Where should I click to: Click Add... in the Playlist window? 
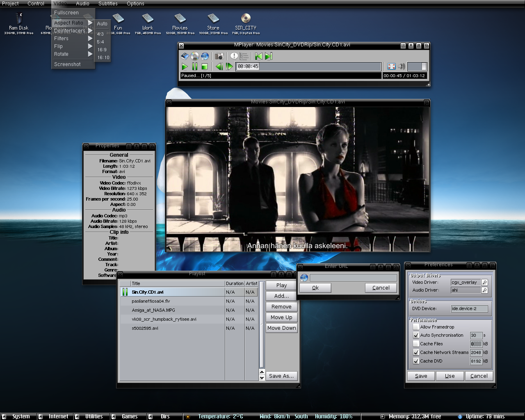[x=281, y=296]
